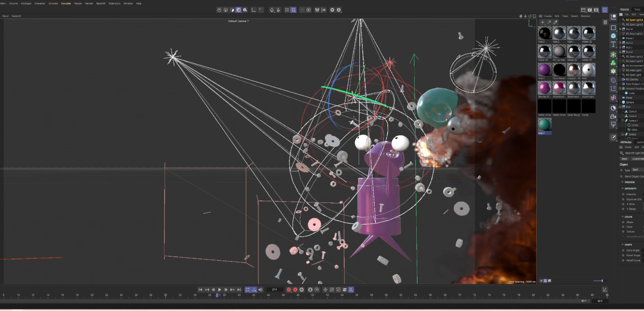Image resolution: width=644 pixels, height=311 pixels.
Task: Expand the Decay settings under Intensity
Action: point(627,208)
